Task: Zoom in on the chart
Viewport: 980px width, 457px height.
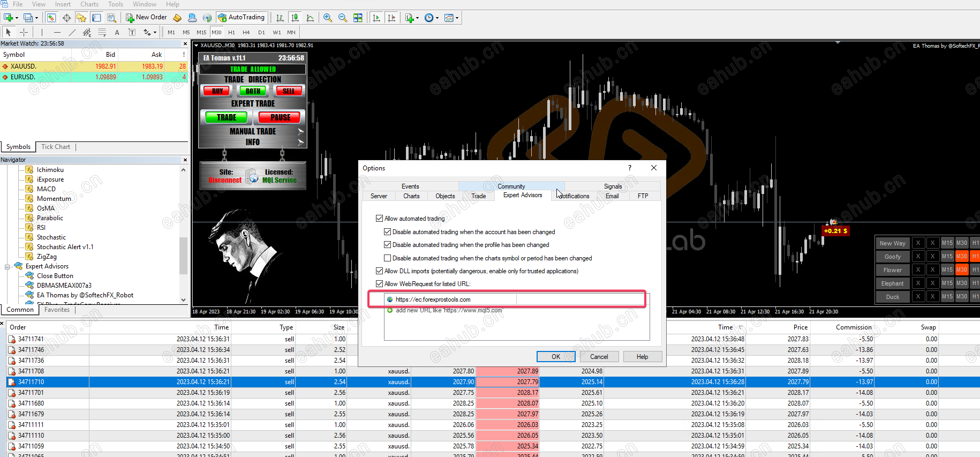Action: click(328, 18)
